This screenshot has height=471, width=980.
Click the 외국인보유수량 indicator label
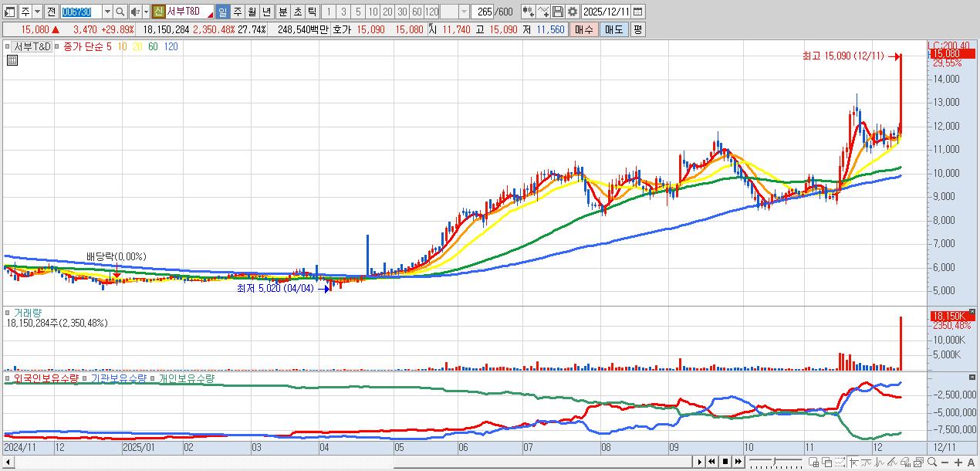(46, 378)
